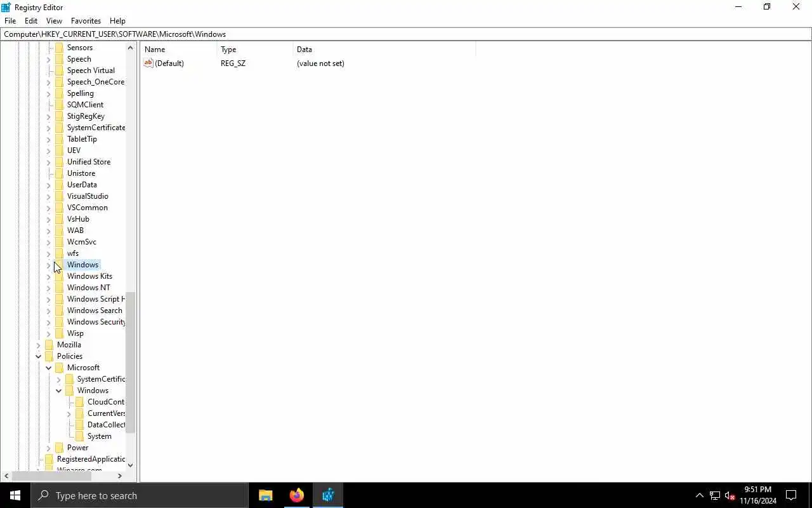Select the Windows Security key
Screen dimensions: 812x508
click(96, 322)
